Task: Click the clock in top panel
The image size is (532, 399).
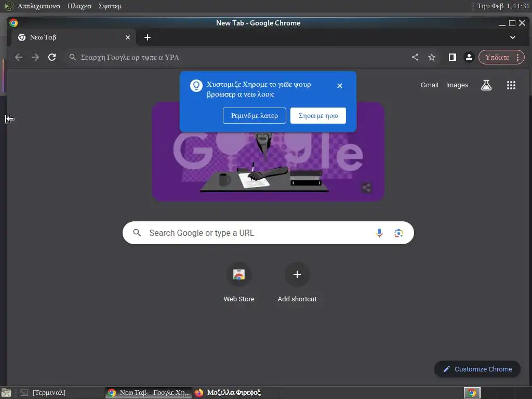Action: [503, 6]
